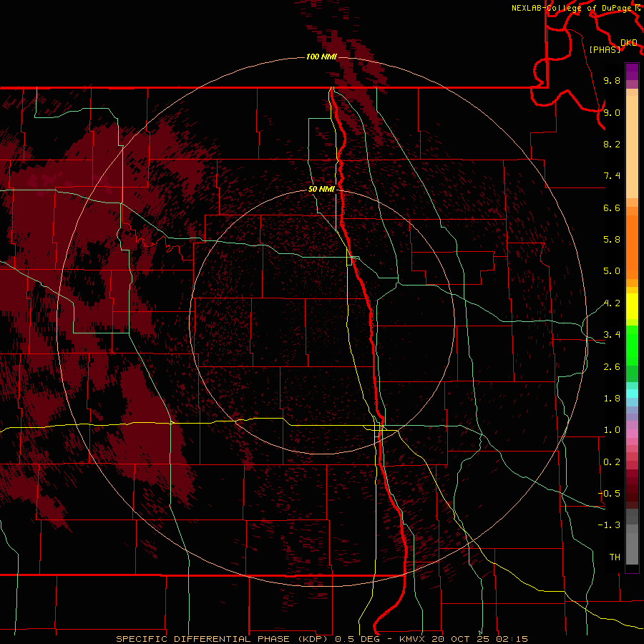
Task: Click the 1.0 value on the color scale
Action: [x=612, y=430]
